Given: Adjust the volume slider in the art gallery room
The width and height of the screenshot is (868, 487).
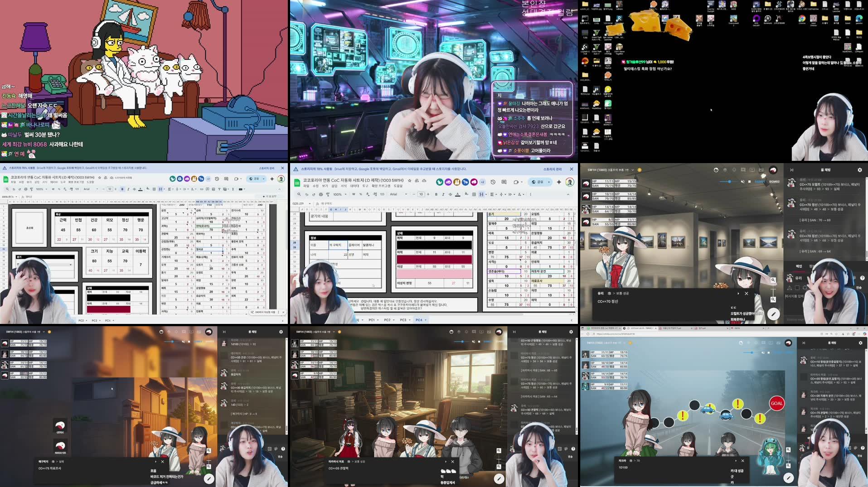Looking at the screenshot, I should (x=729, y=181).
